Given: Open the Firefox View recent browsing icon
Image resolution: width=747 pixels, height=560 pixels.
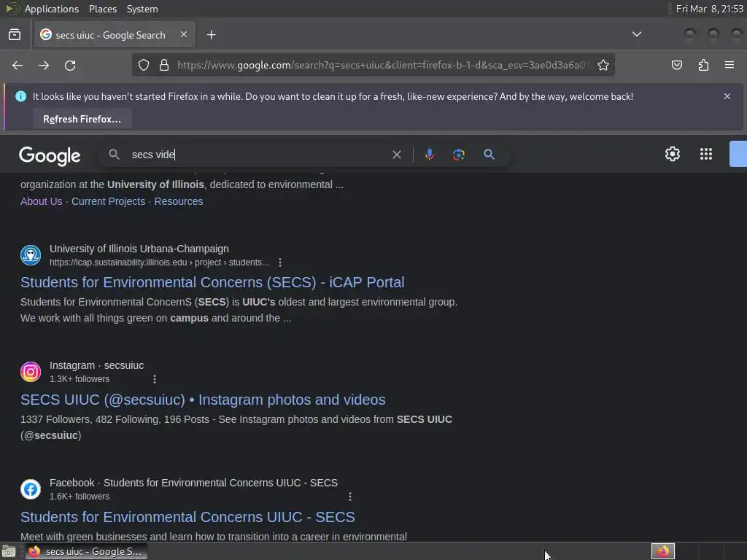Looking at the screenshot, I should 15,35.
